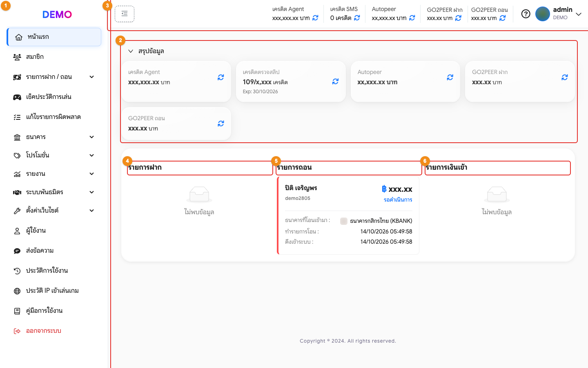Refresh เครดิต Agent in top bar
Viewport: 588px width, 368px height.
pyautogui.click(x=315, y=18)
